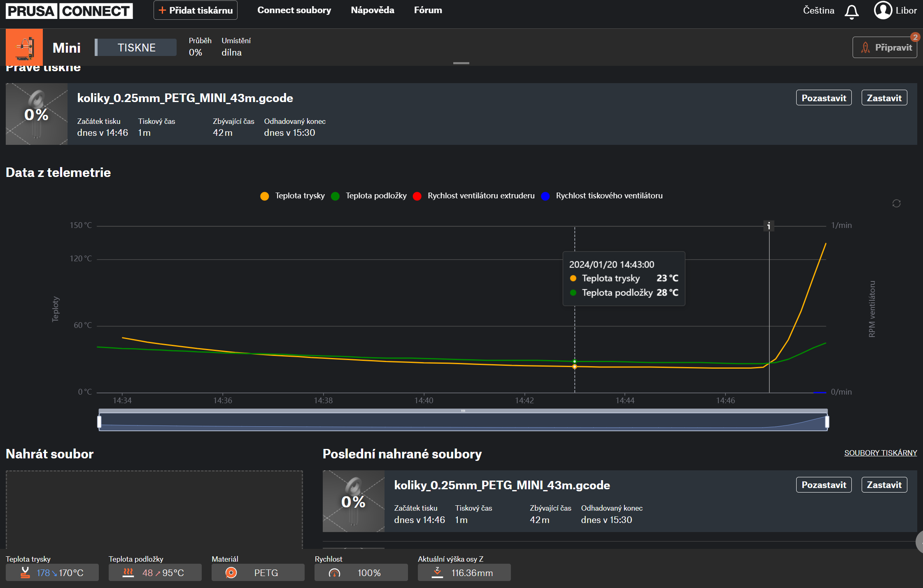Click the orange Mini printer icon

pyautogui.click(x=24, y=47)
